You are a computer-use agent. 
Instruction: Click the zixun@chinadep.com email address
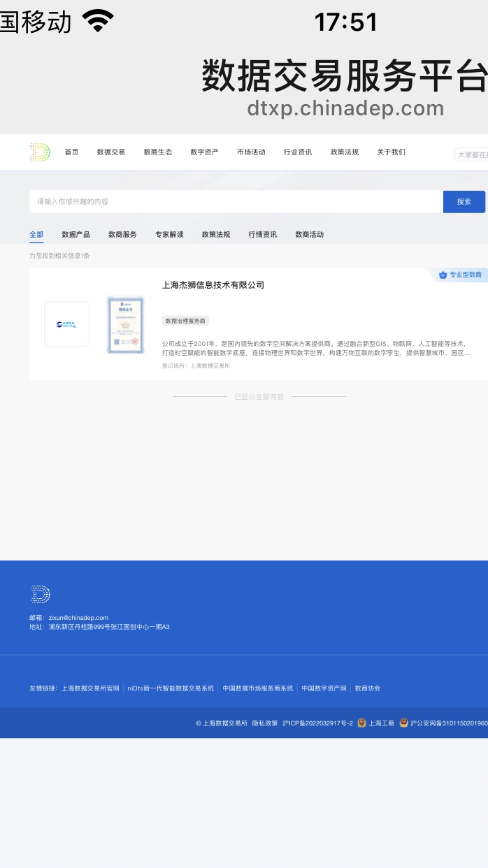(x=78, y=618)
